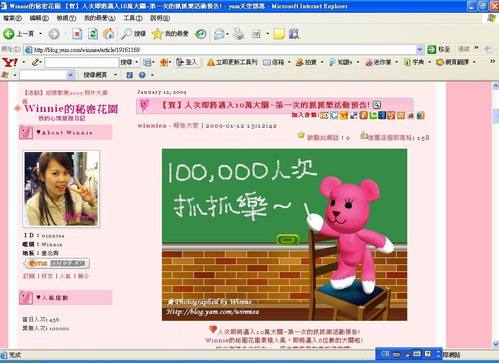Screen dimensions: 499x363
Task: Open Search with the magnifier icon
Action: tap(133, 34)
